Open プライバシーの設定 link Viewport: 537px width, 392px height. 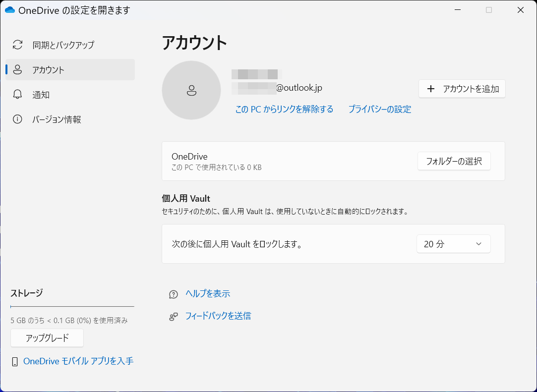[x=380, y=109]
